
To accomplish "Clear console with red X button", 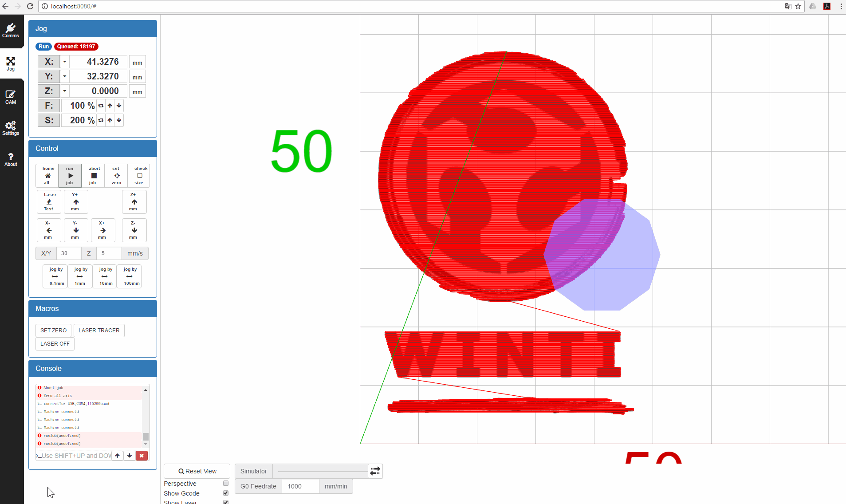I will click(142, 456).
